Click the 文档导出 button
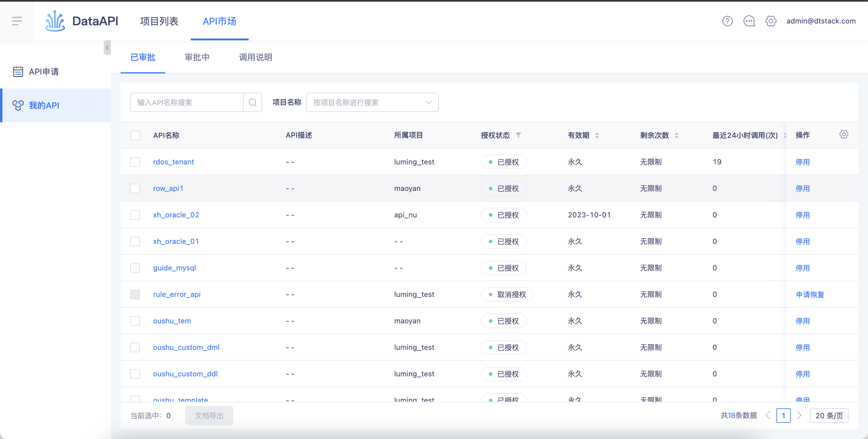The height and width of the screenshot is (439, 868). point(209,416)
